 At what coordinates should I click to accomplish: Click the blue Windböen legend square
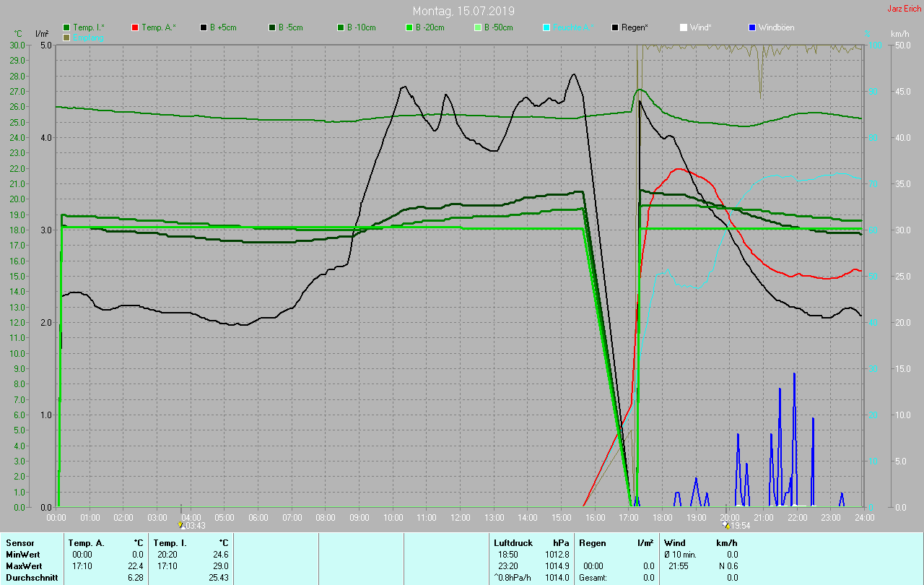(x=751, y=27)
